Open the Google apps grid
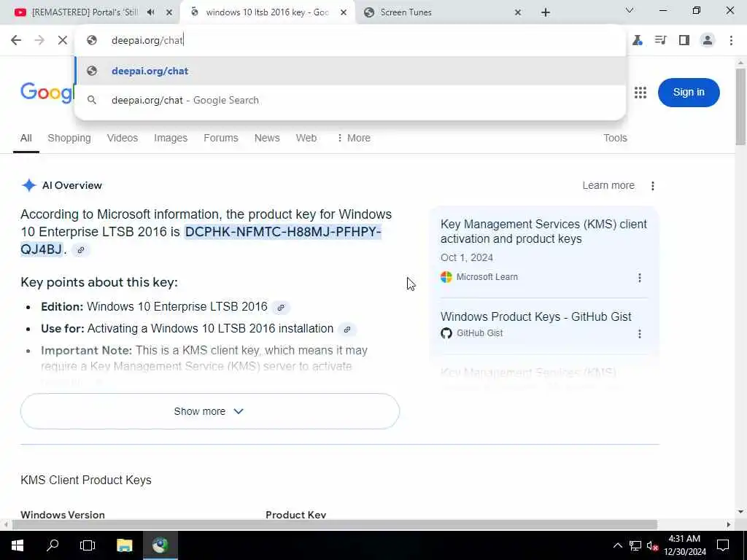747x560 pixels. click(640, 93)
